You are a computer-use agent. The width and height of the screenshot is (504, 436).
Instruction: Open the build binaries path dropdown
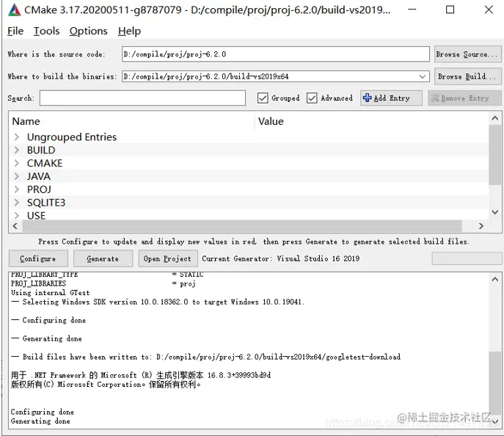[x=423, y=76]
